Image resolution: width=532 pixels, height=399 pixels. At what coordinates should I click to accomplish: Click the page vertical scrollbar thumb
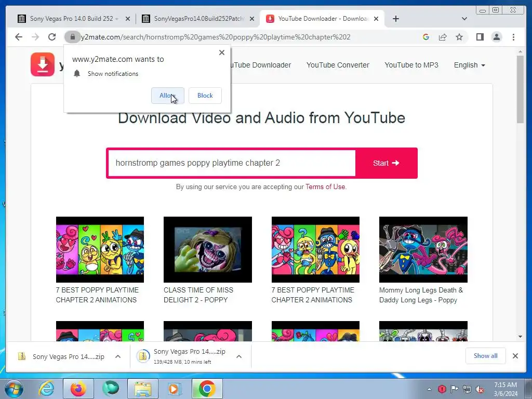point(521,89)
